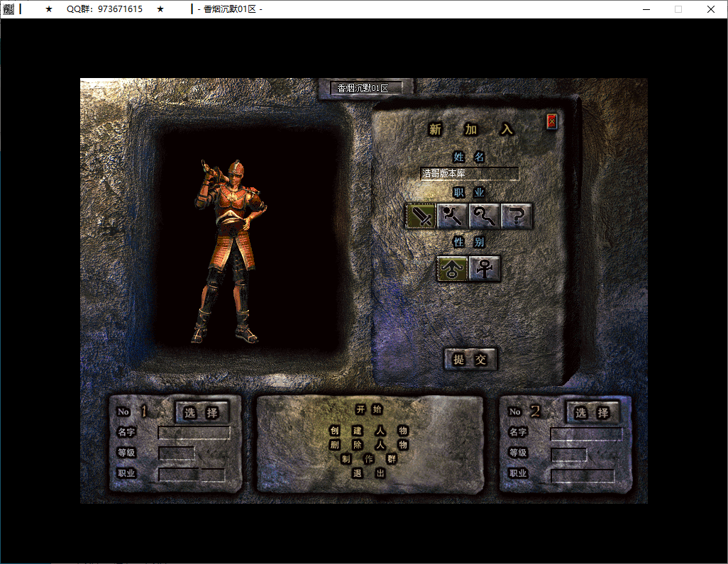728x564 pixels.
Task: Click the 姓名 input field
Action: pos(469,174)
